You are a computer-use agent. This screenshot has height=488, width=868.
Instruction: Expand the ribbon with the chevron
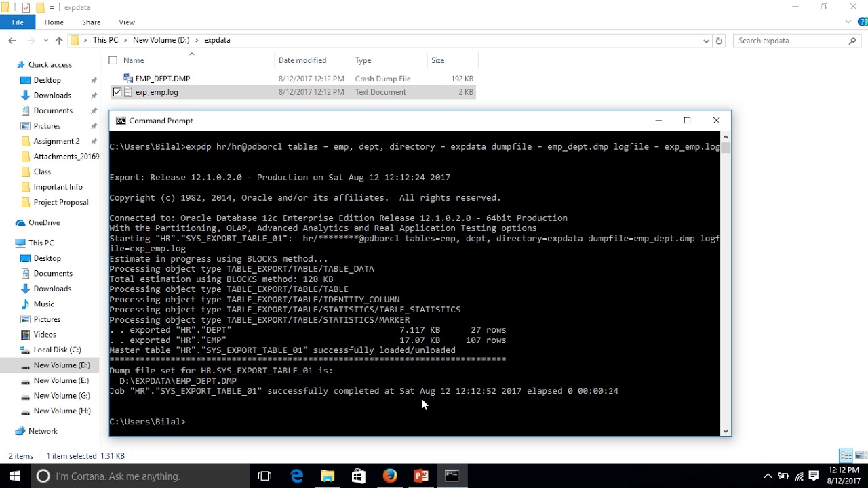[x=848, y=22]
